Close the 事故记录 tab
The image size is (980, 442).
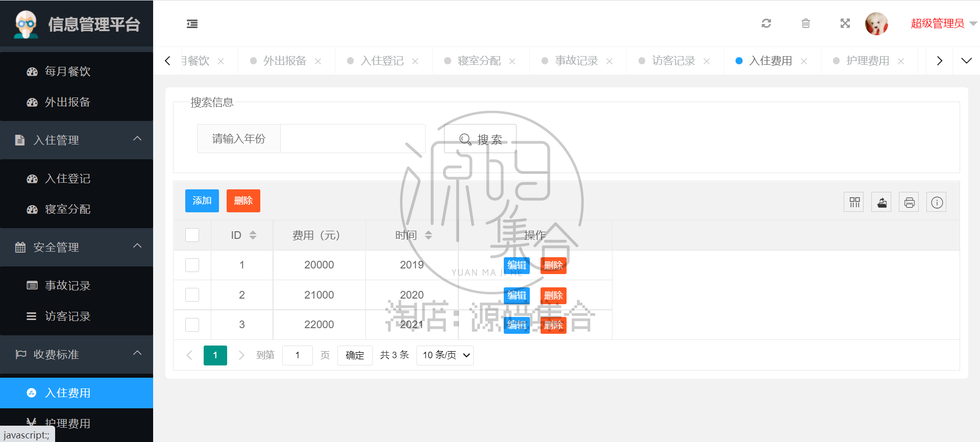(609, 61)
